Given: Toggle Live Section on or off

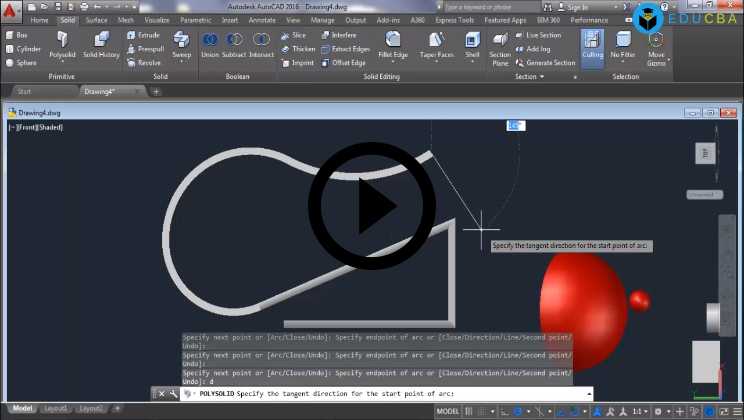Looking at the screenshot, I should click(x=538, y=35).
